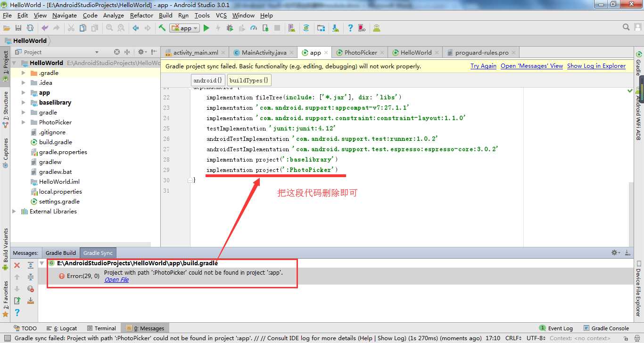Click the Cut scissors icon

coord(71,28)
